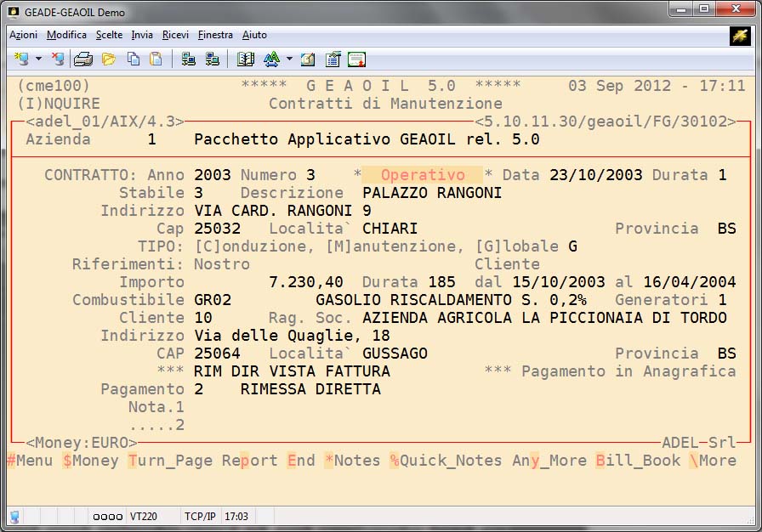The height and width of the screenshot is (532, 762).
Task: Click the %Quick_Notes command
Action: coord(446,461)
